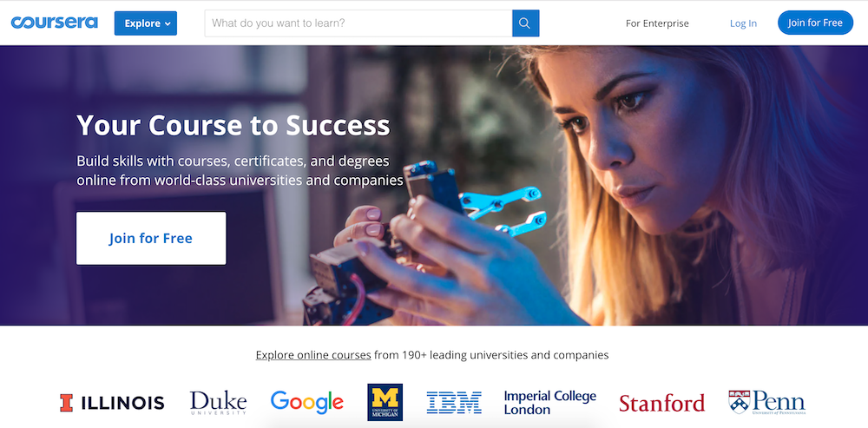Click the IBM partner logo

tap(454, 403)
